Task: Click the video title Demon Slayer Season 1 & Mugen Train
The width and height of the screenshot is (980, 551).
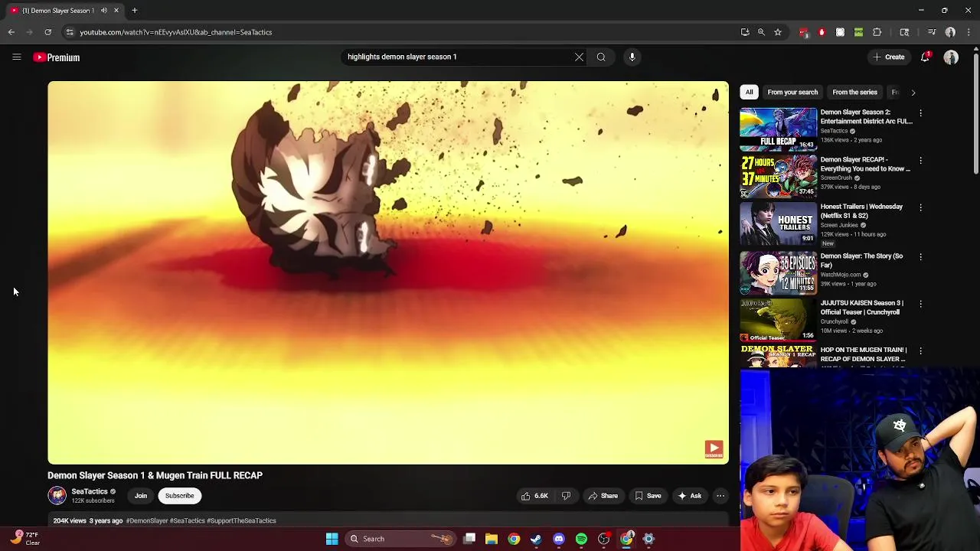Action: tap(155, 475)
